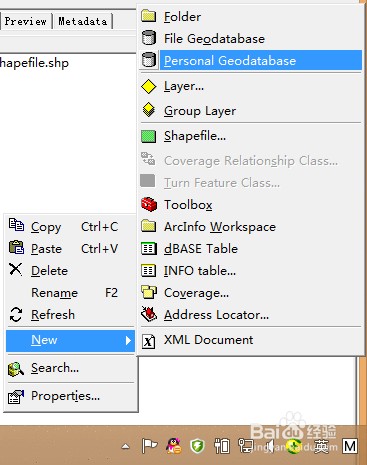Click the XML Document icon
The width and height of the screenshot is (367, 465).
point(148,341)
